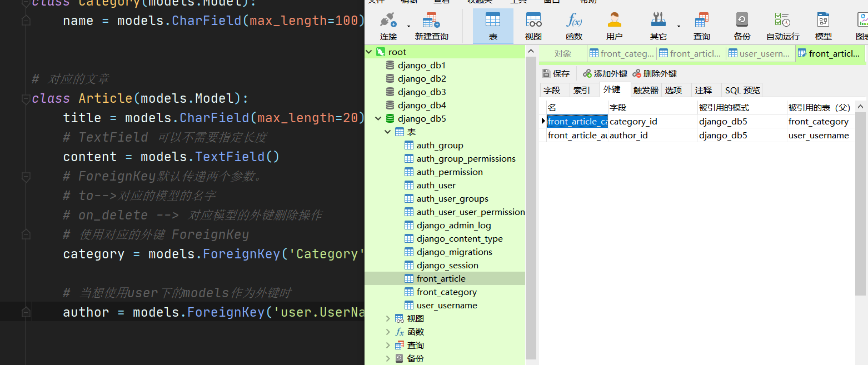Click Referenced Schema (被引用的模式) column header
The image size is (868, 365).
click(742, 108)
